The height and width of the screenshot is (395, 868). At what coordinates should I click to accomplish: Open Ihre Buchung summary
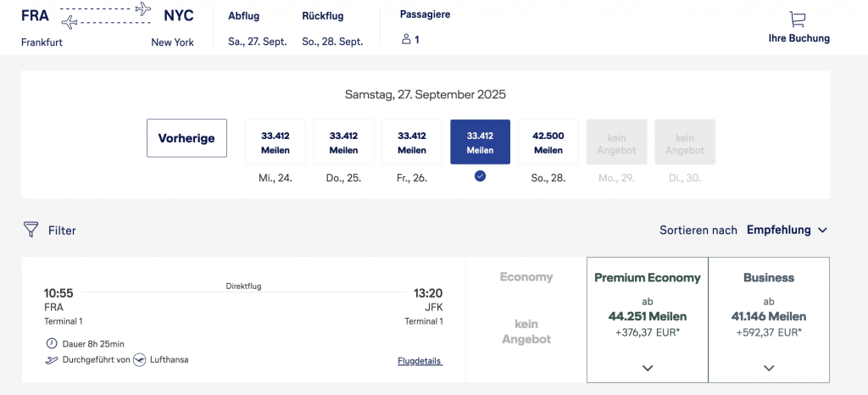pyautogui.click(x=798, y=38)
